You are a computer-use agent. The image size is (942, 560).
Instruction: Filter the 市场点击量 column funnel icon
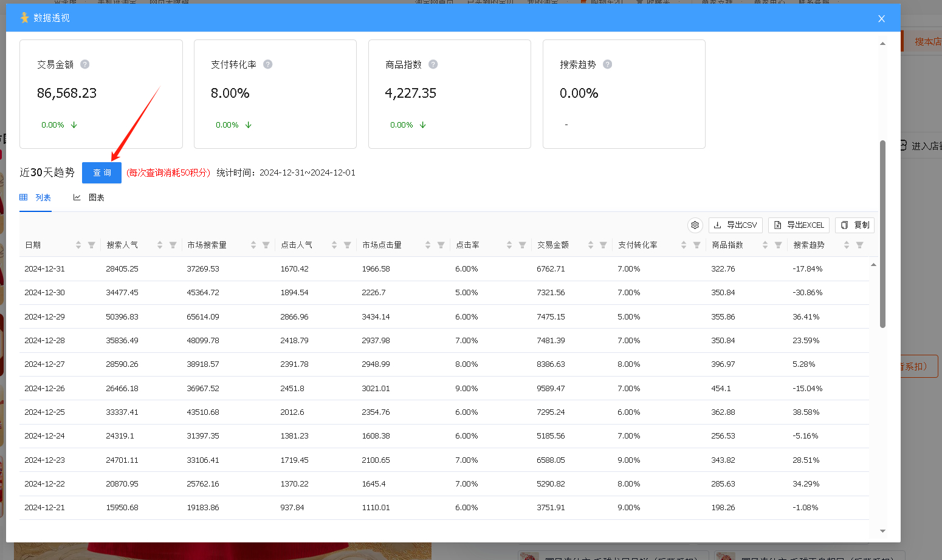(441, 245)
